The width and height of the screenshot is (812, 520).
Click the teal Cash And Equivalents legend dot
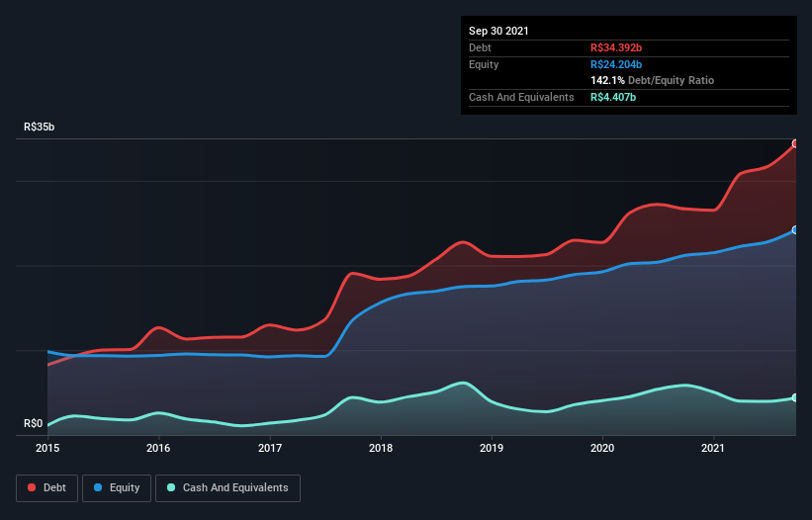coord(171,487)
